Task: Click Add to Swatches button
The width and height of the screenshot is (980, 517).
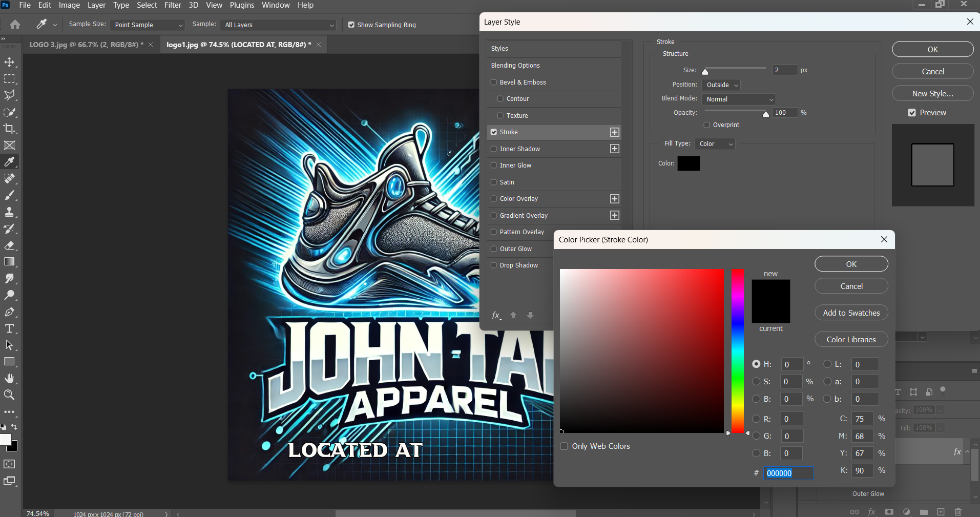Action: tap(851, 313)
